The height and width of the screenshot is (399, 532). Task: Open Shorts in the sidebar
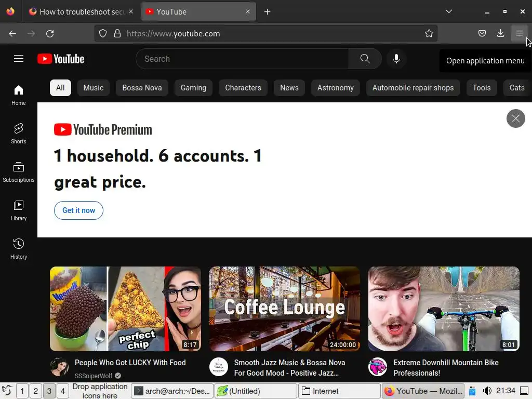click(19, 134)
